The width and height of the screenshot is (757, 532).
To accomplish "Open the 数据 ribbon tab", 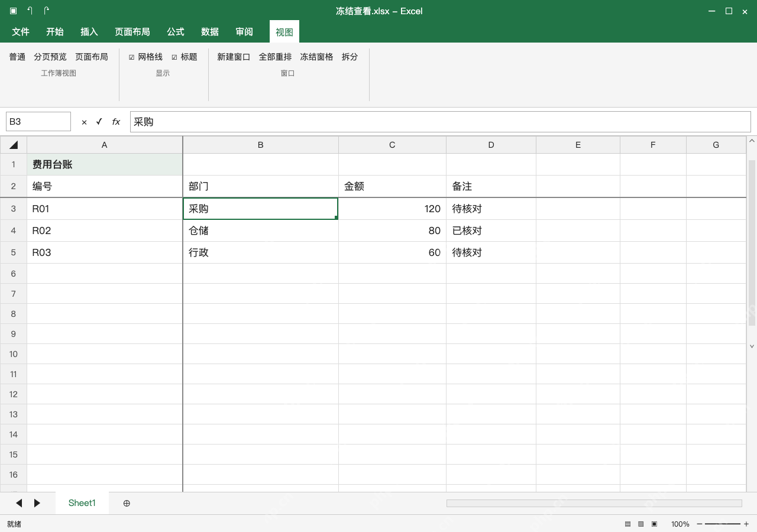I will click(x=210, y=32).
